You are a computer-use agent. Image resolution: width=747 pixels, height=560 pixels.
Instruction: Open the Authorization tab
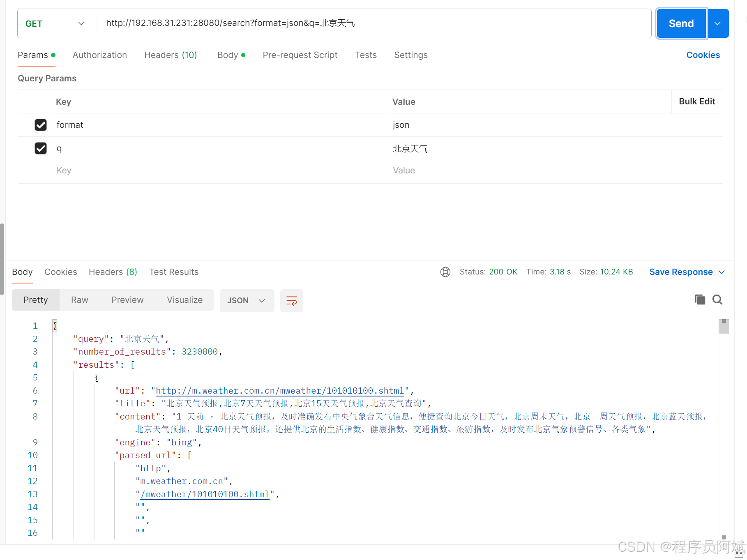tap(100, 55)
